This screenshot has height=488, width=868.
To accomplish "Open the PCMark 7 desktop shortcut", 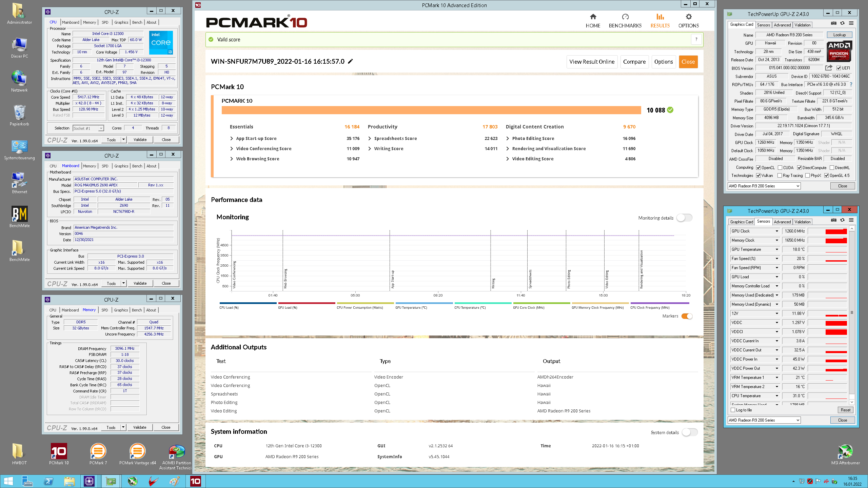I will (98, 454).
